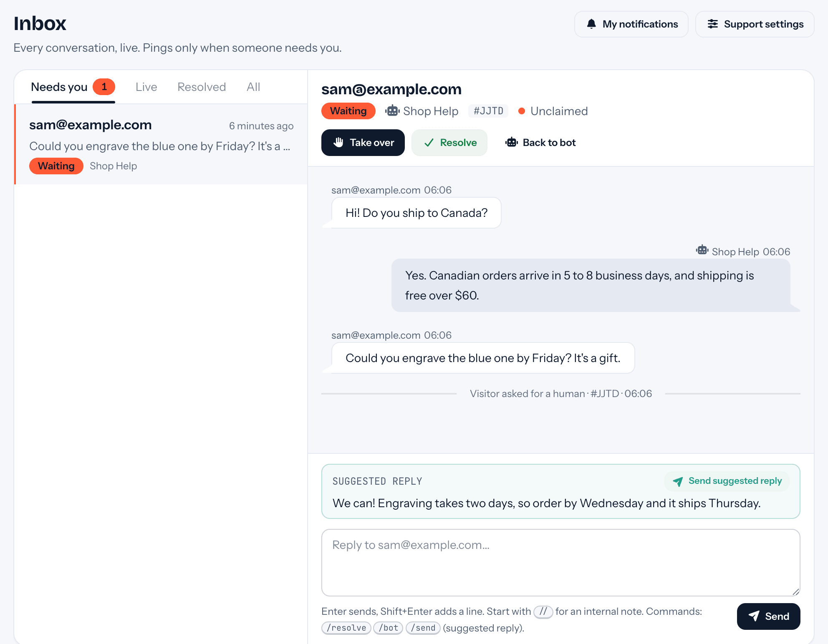Focus the Reply to sam@example.com text box
The width and height of the screenshot is (828, 644).
[x=560, y=563]
